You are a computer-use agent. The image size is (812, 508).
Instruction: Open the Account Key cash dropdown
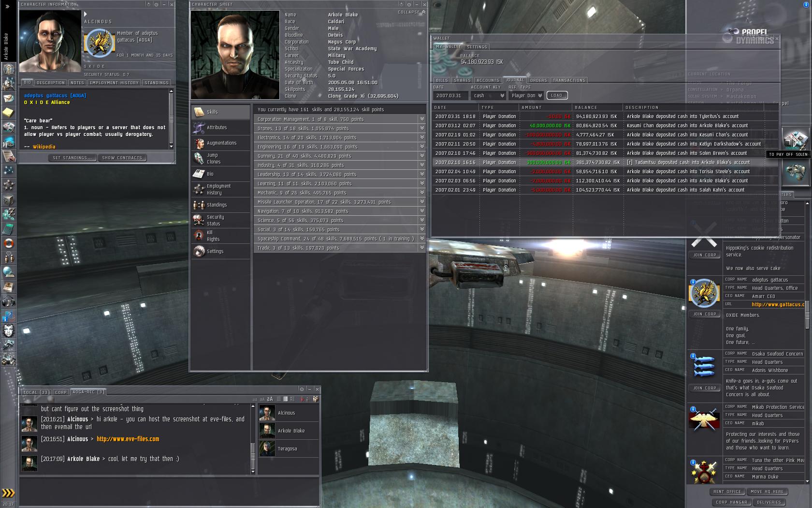click(x=488, y=96)
